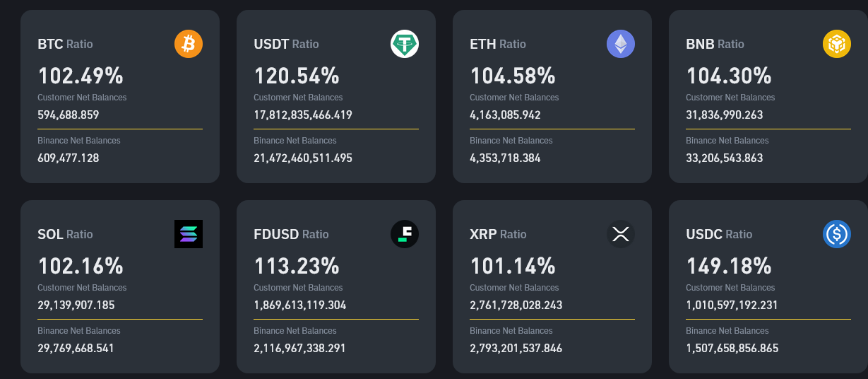Viewport: 868px width, 379px height.
Task: Click BTC Binance Net Balances amount 609,477.128
Action: (69, 158)
